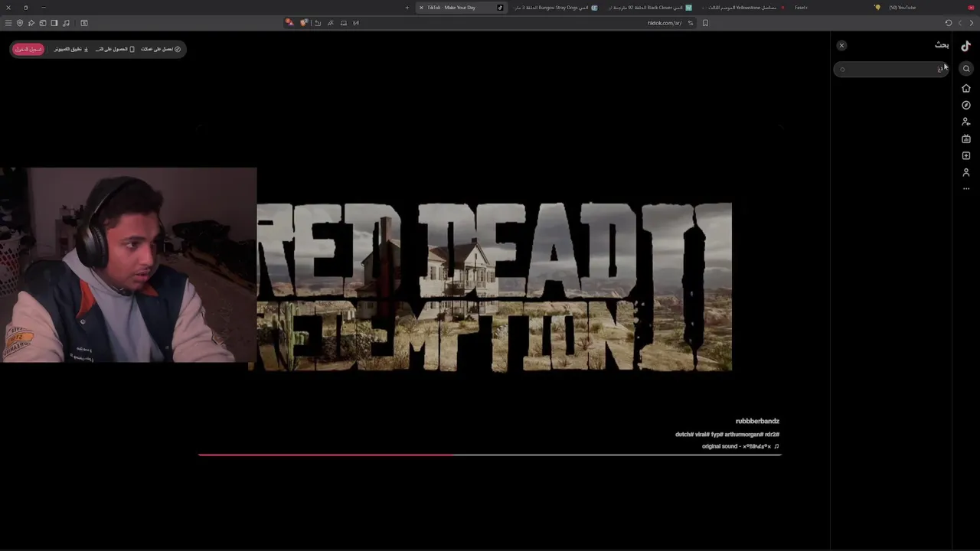Click the get mobile app phone button
This screenshot has width=980, height=551.
(115, 49)
